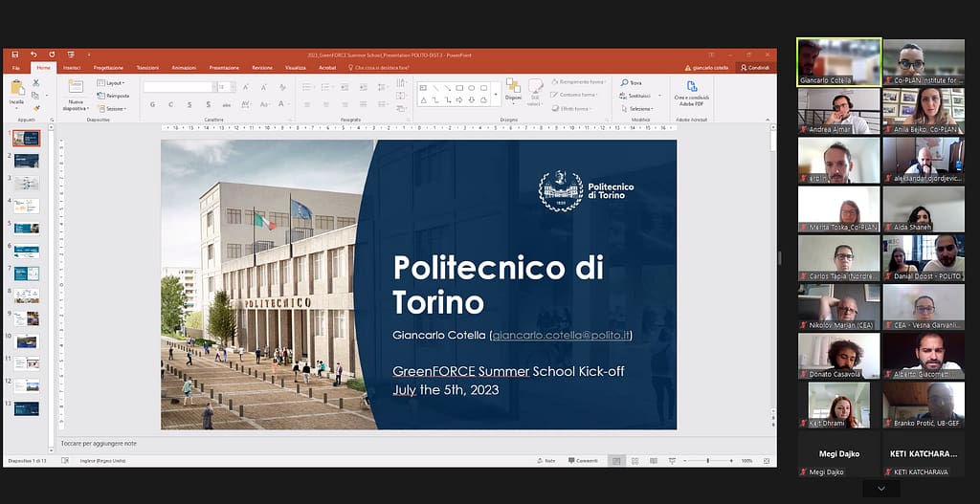Image resolution: width=980 pixels, height=504 pixels.
Task: Open Riempimento forma fill options
Action: click(579, 82)
